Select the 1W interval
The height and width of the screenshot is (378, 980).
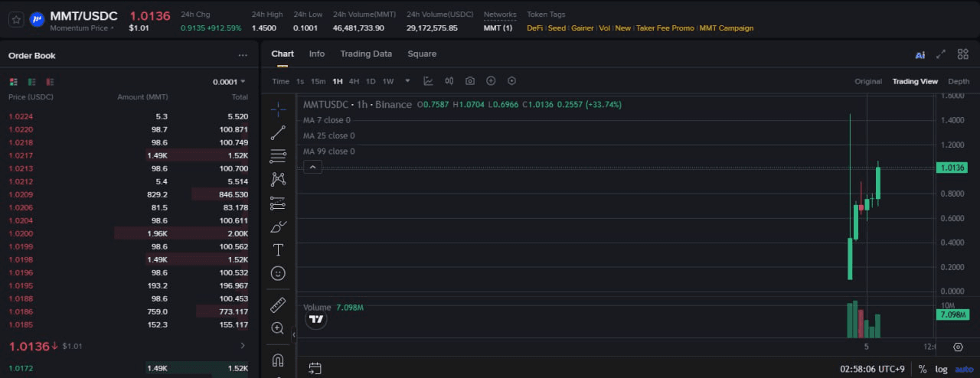(388, 81)
